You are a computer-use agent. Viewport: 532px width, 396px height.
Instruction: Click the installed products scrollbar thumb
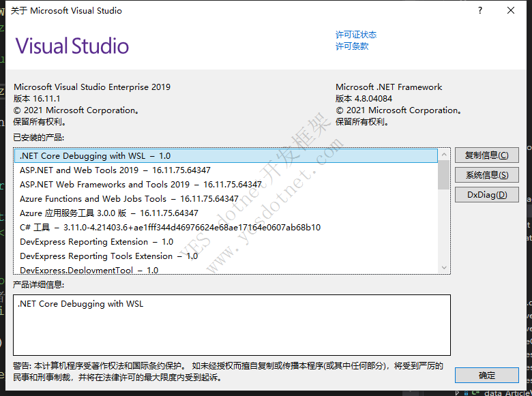443,175
